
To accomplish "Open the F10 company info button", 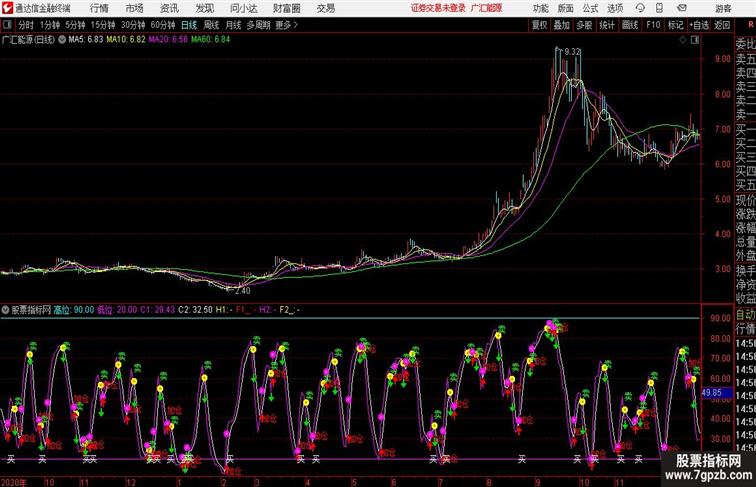I will [x=653, y=25].
